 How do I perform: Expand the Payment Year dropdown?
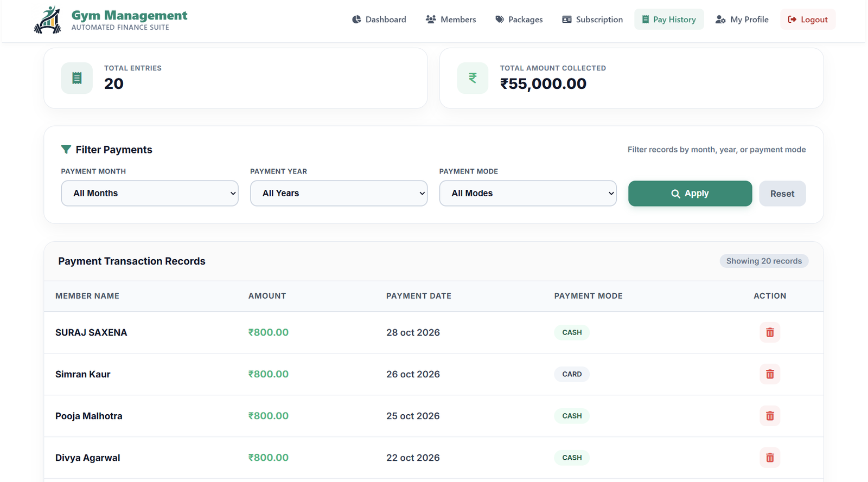pyautogui.click(x=339, y=194)
